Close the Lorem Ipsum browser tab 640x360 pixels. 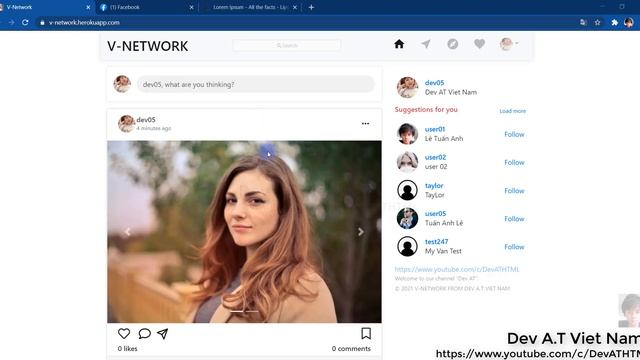coord(295,7)
